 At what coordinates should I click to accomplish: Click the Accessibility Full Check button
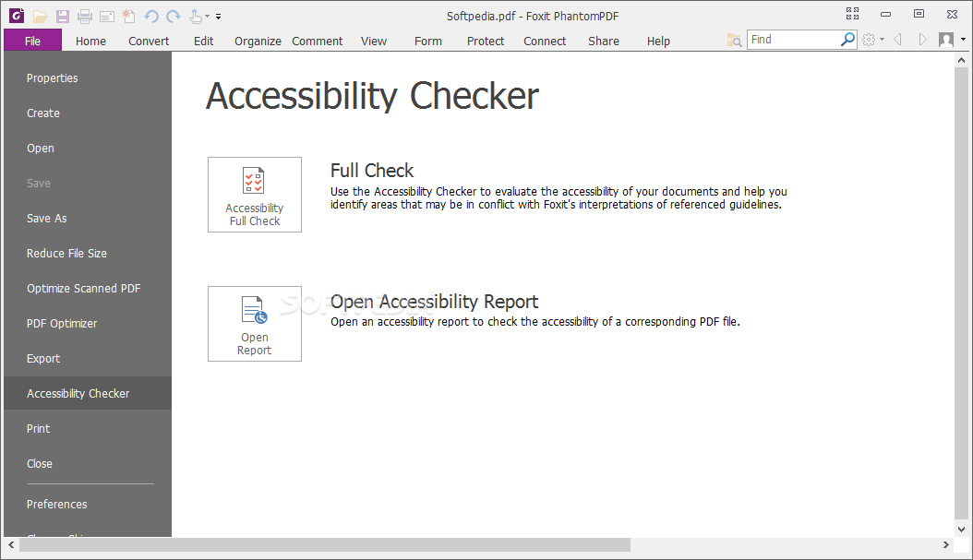(255, 195)
